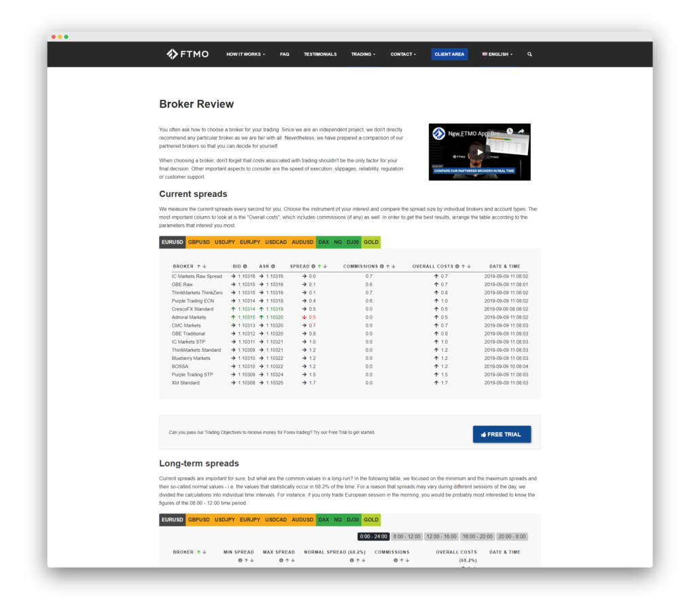Click the BID column info icon
This screenshot has height=599, width=700.
[x=245, y=266]
